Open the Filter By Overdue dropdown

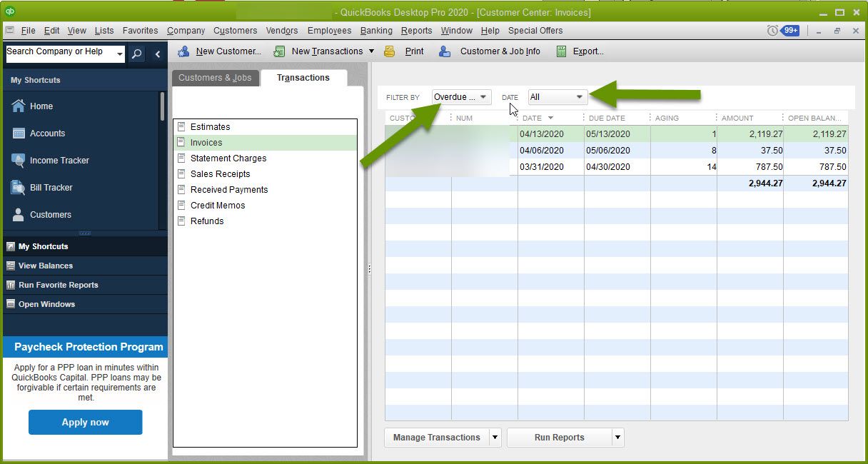coord(461,97)
